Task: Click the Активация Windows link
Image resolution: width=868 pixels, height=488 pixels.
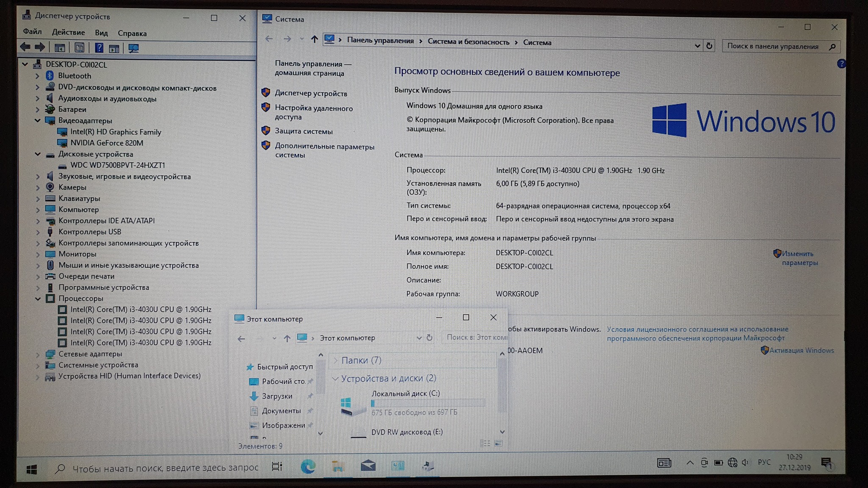Action: [801, 350]
